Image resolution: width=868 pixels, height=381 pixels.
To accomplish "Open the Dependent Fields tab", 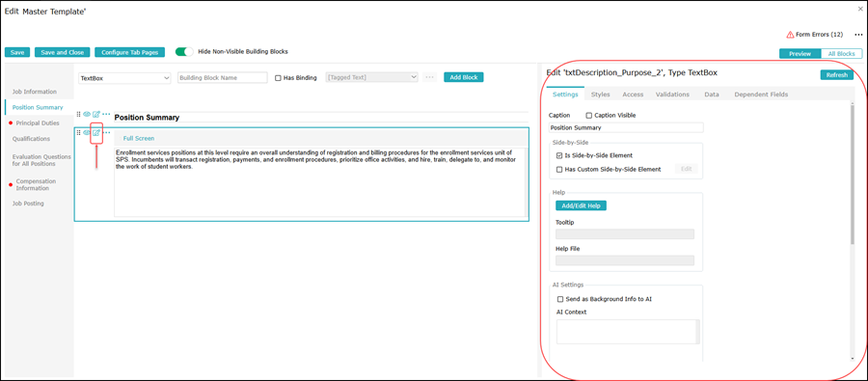I will click(761, 95).
